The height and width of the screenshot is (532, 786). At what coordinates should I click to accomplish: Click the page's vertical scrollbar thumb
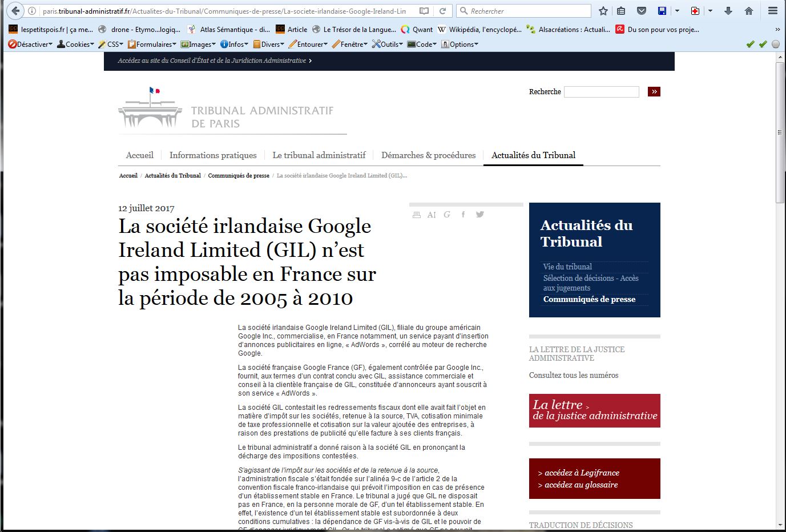[x=780, y=132]
